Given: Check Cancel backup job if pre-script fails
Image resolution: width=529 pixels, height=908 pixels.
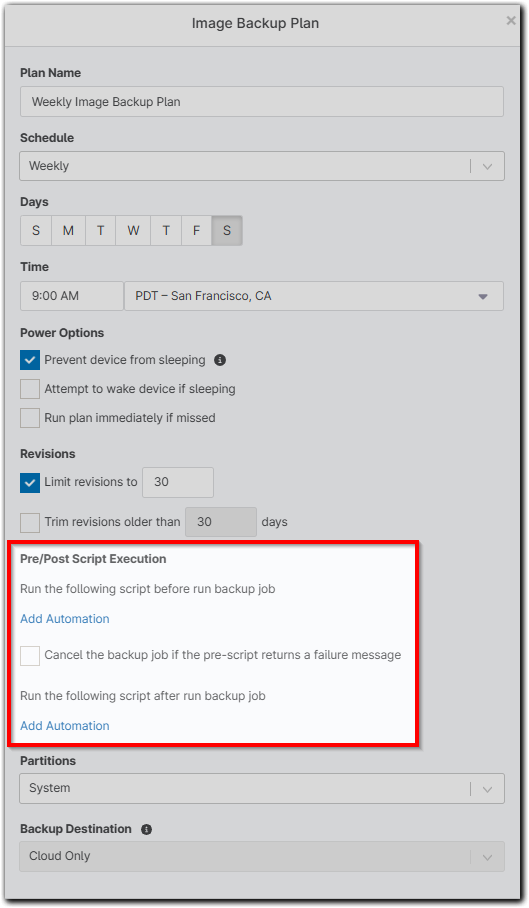Looking at the screenshot, I should click(30, 656).
